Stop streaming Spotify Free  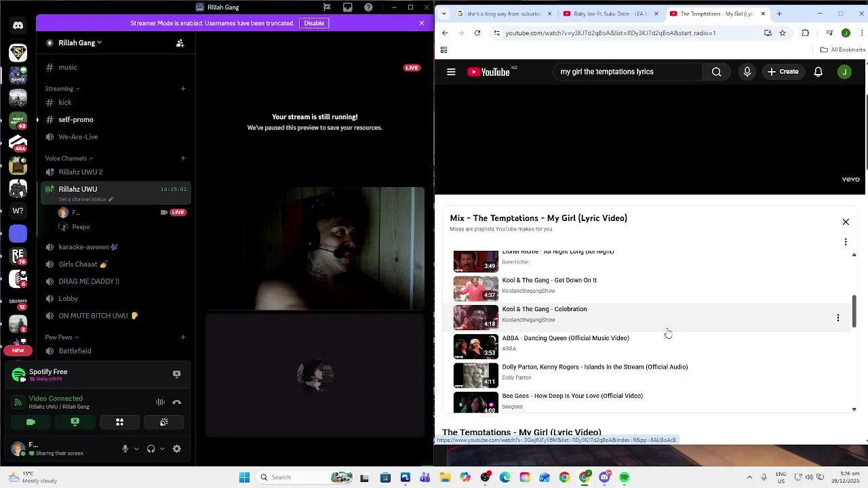point(177,374)
